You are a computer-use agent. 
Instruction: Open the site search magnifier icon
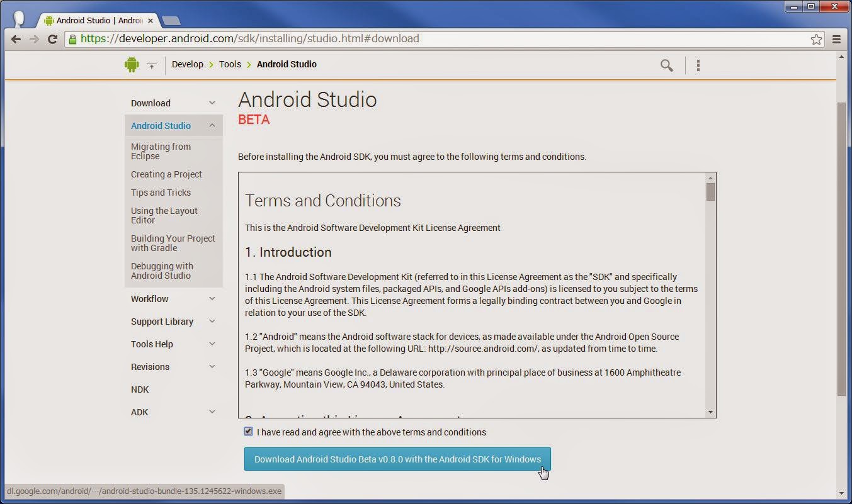point(666,65)
